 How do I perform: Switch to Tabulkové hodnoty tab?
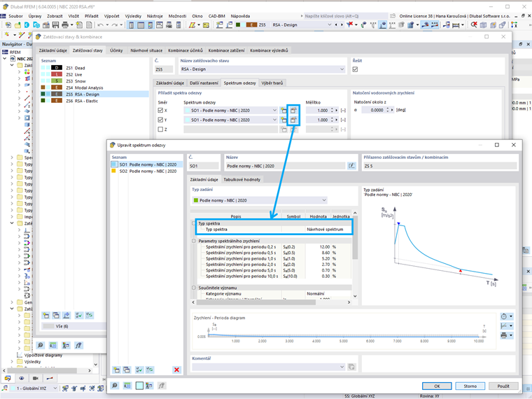click(242, 179)
